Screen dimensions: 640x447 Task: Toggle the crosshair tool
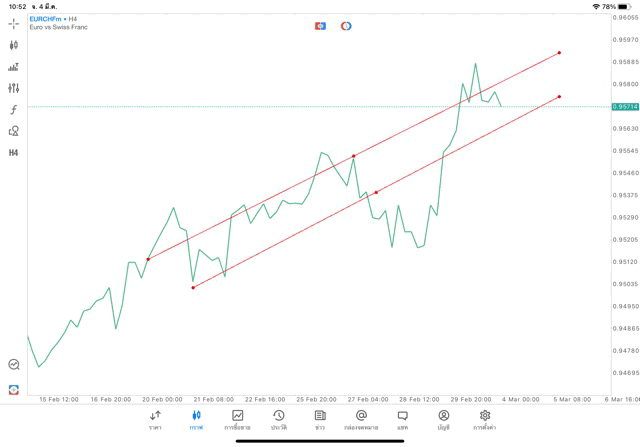pos(14,23)
